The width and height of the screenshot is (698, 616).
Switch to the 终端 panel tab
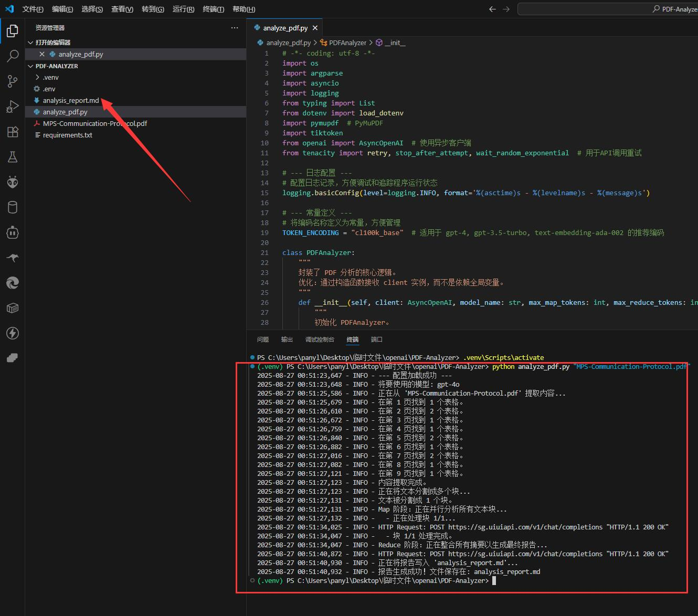pos(353,339)
